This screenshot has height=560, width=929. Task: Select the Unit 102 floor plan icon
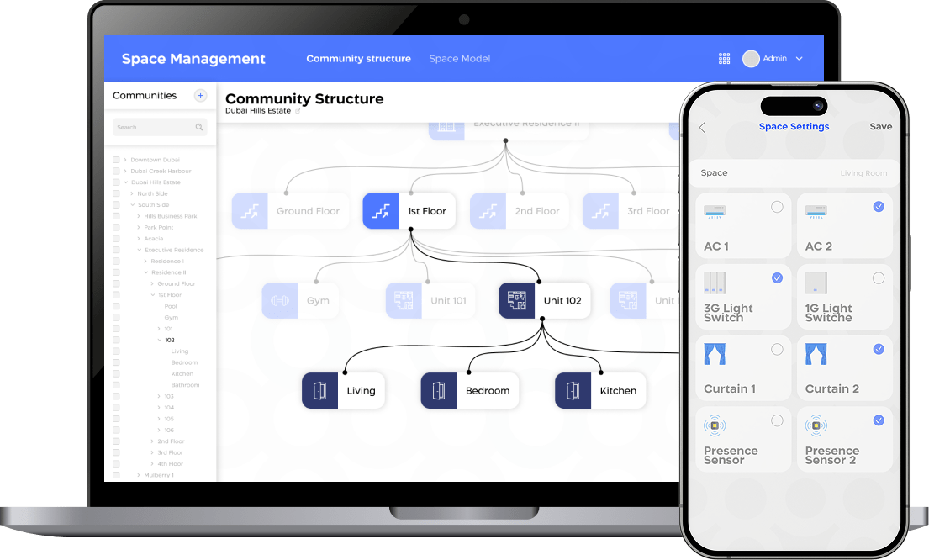(517, 300)
